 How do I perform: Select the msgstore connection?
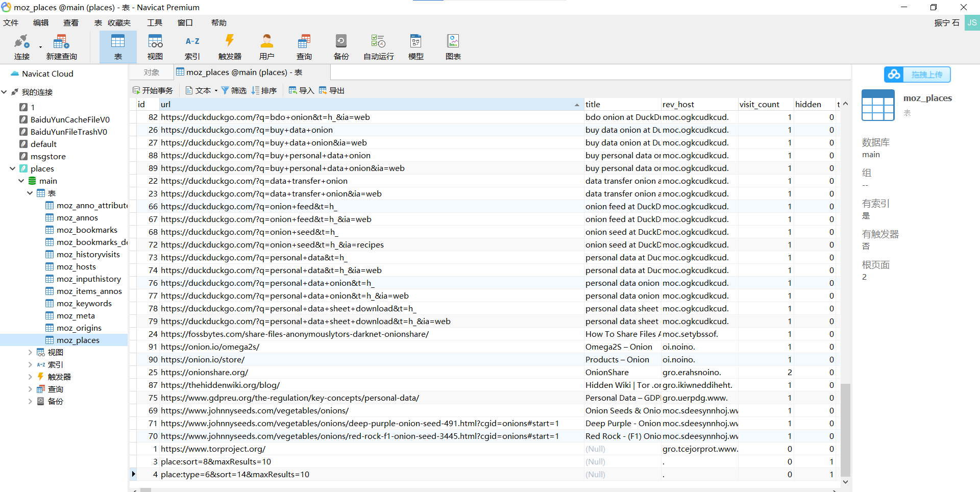click(48, 156)
